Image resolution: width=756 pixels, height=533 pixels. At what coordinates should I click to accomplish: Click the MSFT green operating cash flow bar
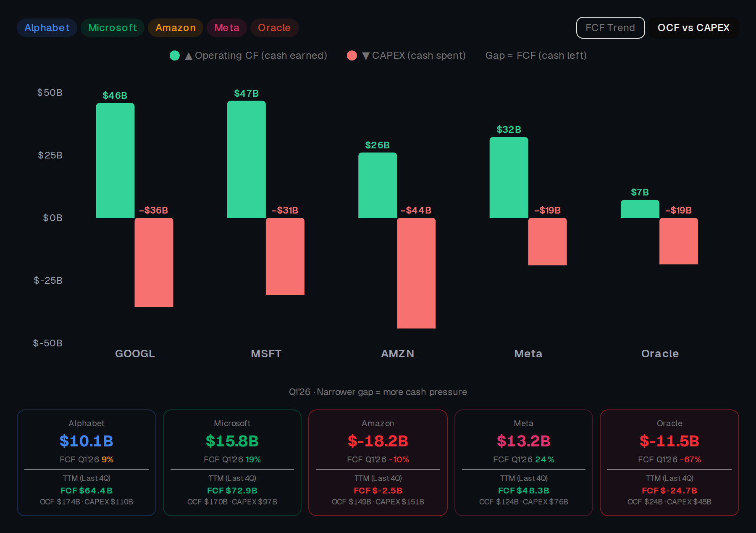point(247,159)
